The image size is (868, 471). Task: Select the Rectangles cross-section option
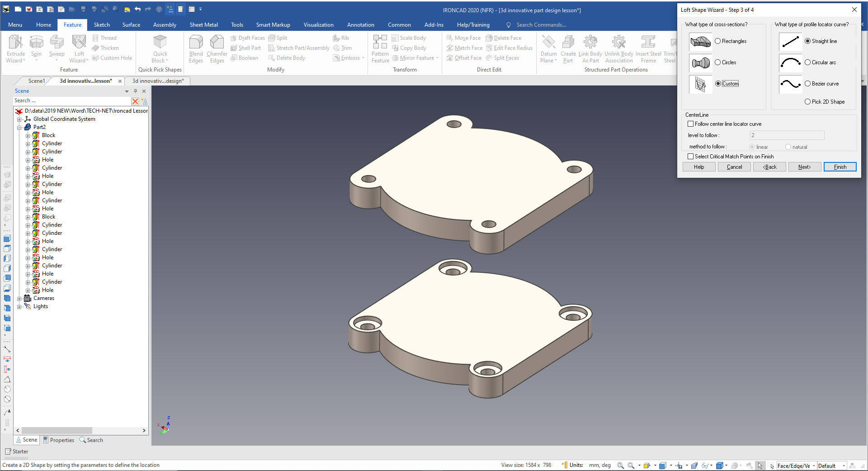tap(718, 41)
